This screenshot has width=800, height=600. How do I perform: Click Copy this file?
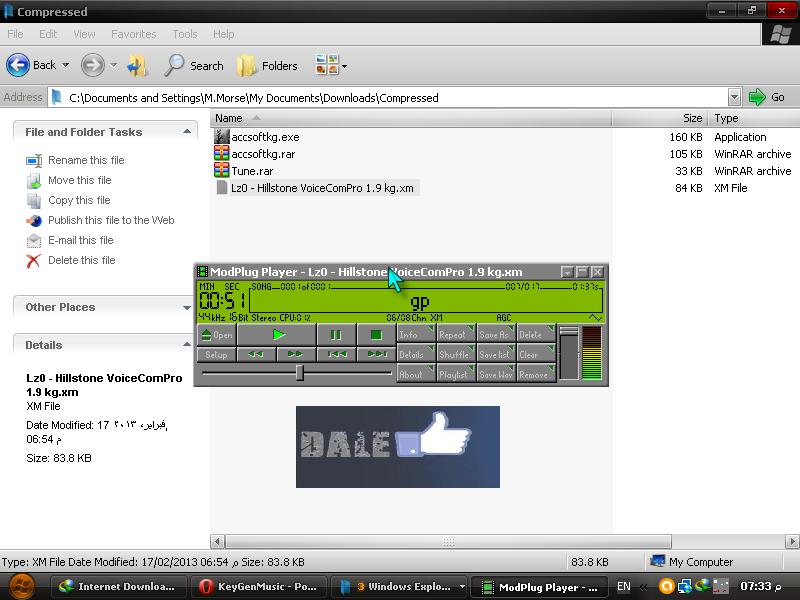[x=79, y=200]
